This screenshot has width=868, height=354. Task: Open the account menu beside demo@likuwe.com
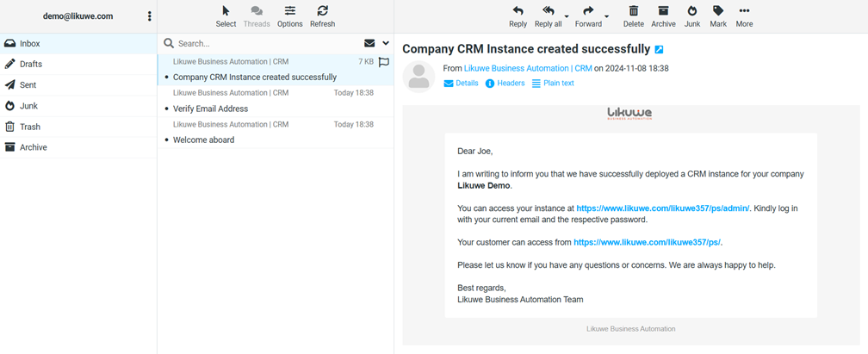click(150, 16)
